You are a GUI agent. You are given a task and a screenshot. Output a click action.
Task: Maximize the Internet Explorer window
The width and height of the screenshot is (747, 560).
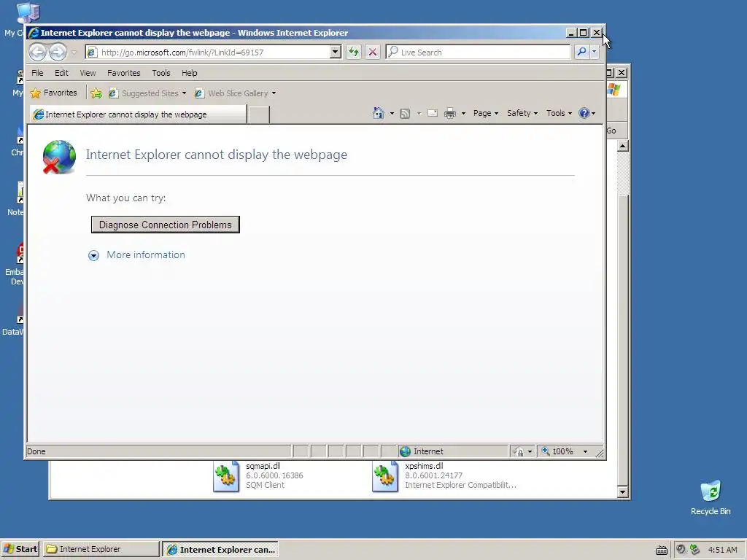pyautogui.click(x=583, y=32)
